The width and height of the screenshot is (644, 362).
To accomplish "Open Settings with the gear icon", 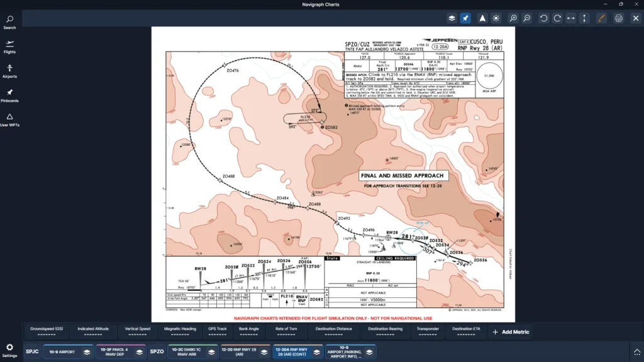I will (9, 351).
